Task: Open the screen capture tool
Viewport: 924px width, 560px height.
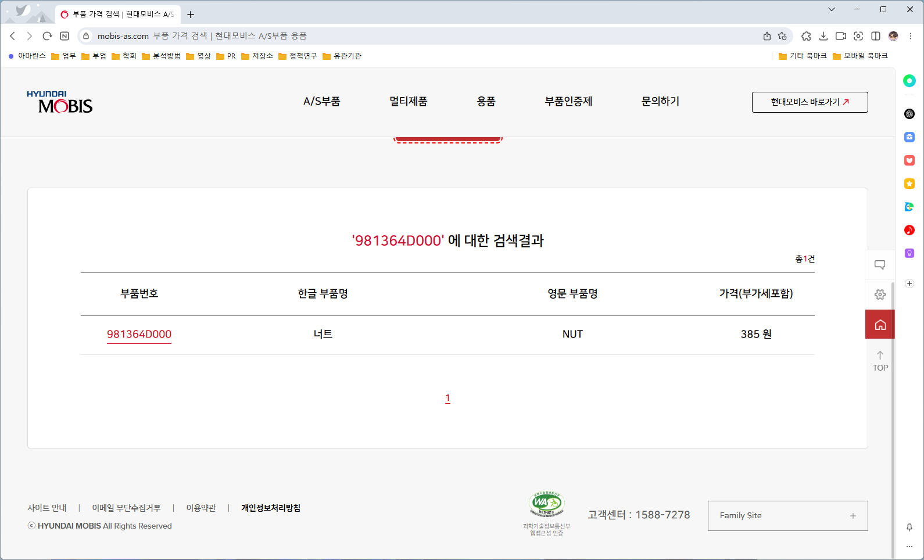Action: pyautogui.click(x=858, y=36)
